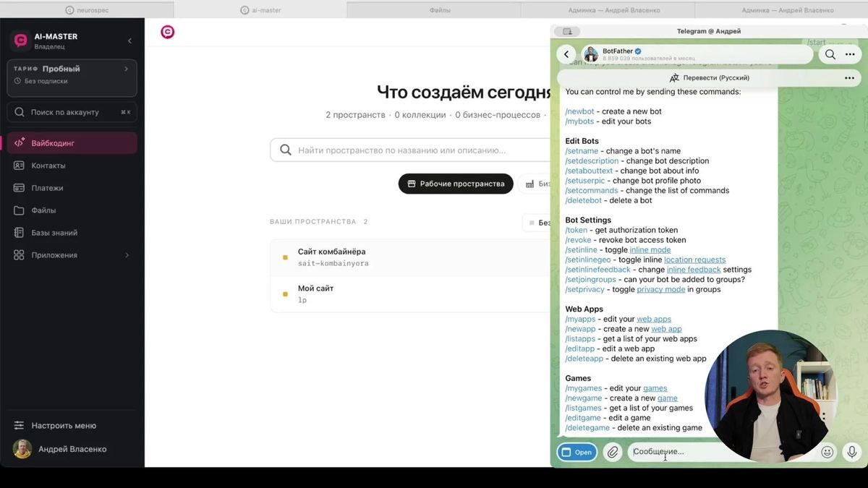The height and width of the screenshot is (488, 868).
Task: Click the Платежи payments icon
Action: (x=19, y=188)
